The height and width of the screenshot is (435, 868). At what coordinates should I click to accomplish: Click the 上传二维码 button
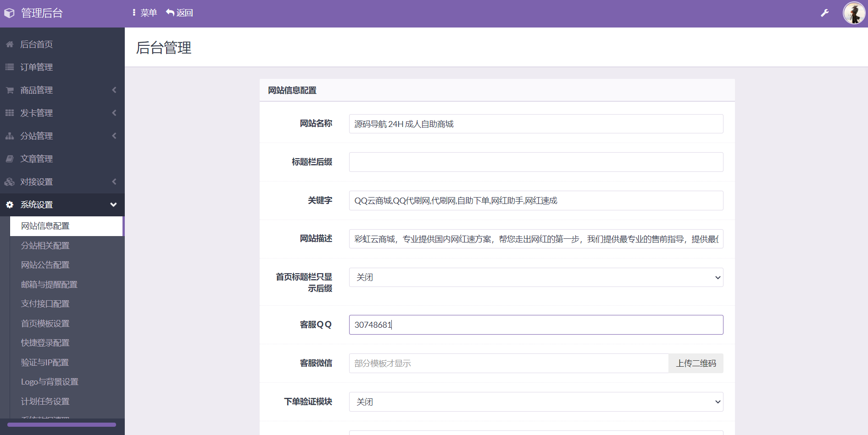point(696,363)
